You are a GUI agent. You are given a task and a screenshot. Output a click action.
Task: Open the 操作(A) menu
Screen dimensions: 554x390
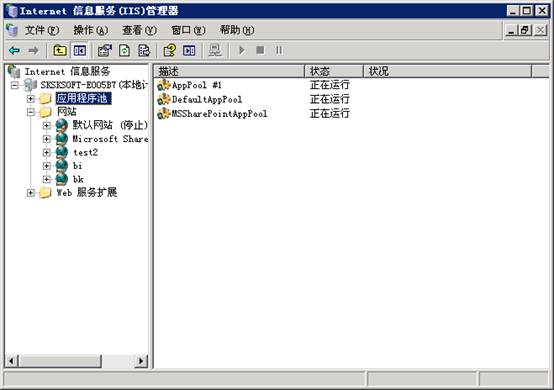tap(91, 30)
